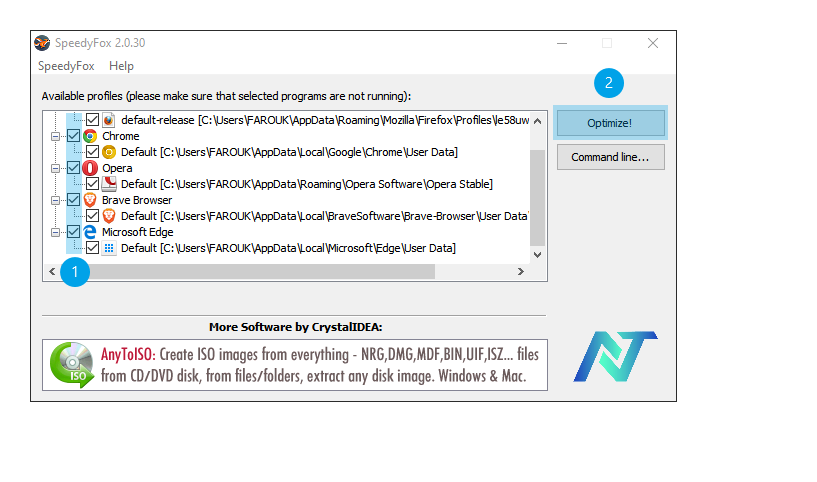Uncheck the default-release Firefox profile checkbox
This screenshot has height=482, width=817.
click(92, 120)
